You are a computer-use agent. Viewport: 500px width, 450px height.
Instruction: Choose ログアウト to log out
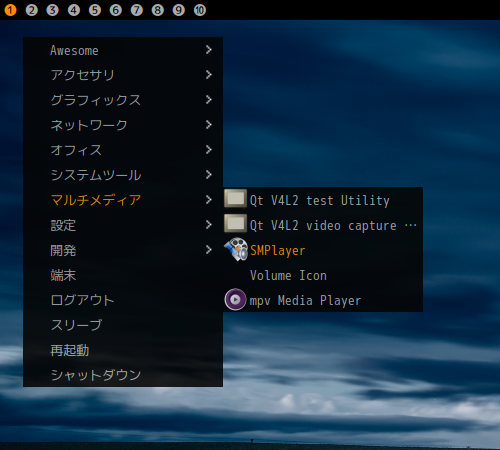pyautogui.click(x=123, y=300)
